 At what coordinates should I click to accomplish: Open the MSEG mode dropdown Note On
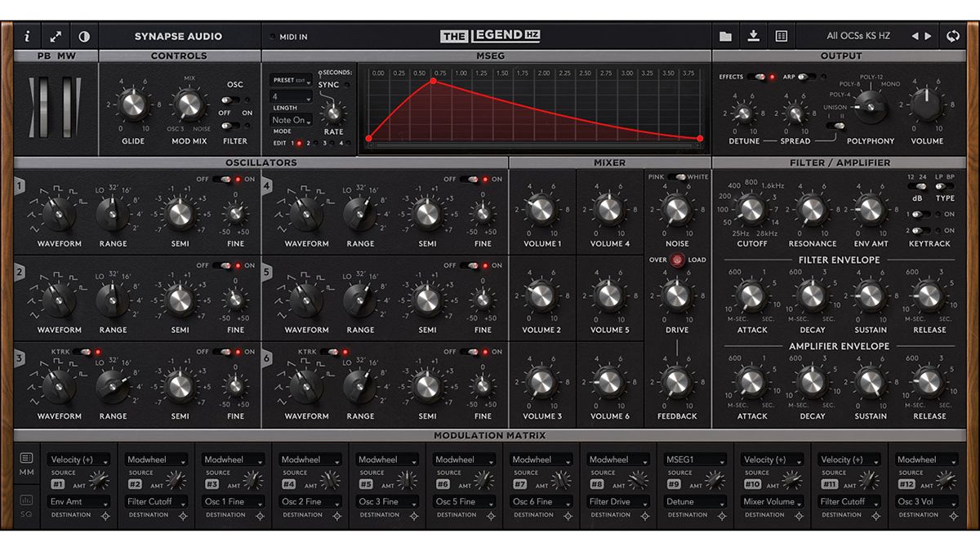coord(292,120)
